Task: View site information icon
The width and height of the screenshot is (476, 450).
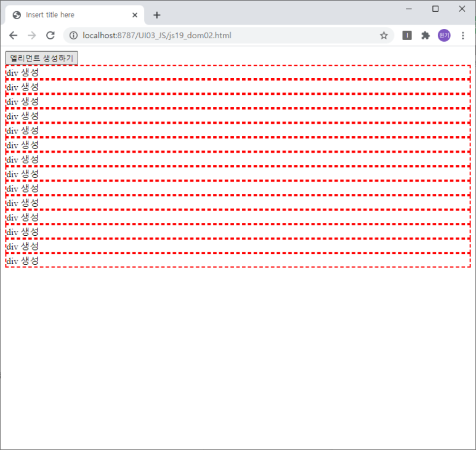Action: click(x=73, y=36)
